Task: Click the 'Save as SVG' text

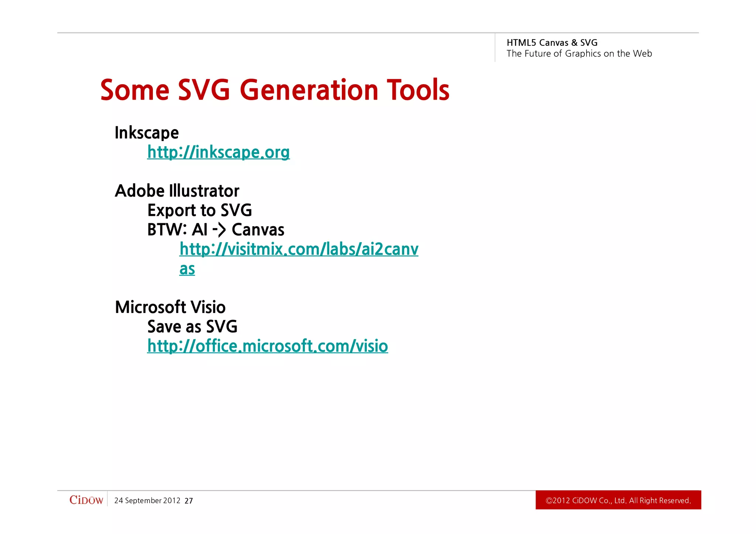Action: pyautogui.click(x=192, y=327)
